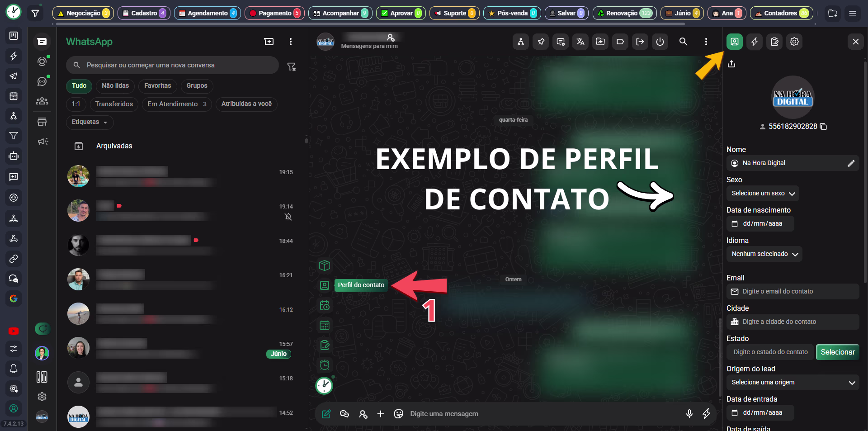
Task: Click the Cidade input field
Action: (793, 322)
